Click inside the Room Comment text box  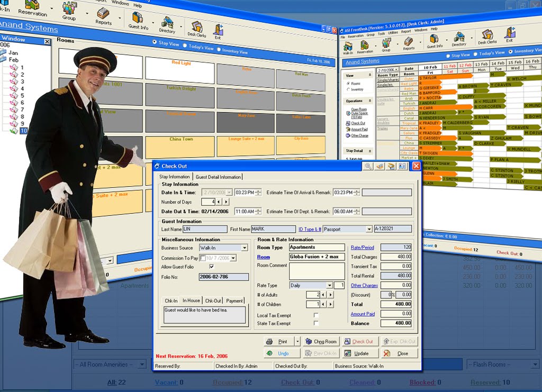[317, 271]
